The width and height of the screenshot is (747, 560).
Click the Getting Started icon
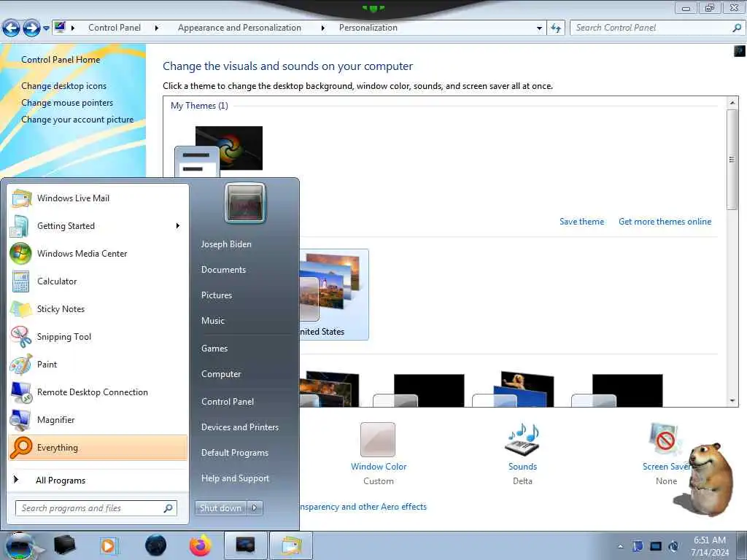(x=20, y=226)
